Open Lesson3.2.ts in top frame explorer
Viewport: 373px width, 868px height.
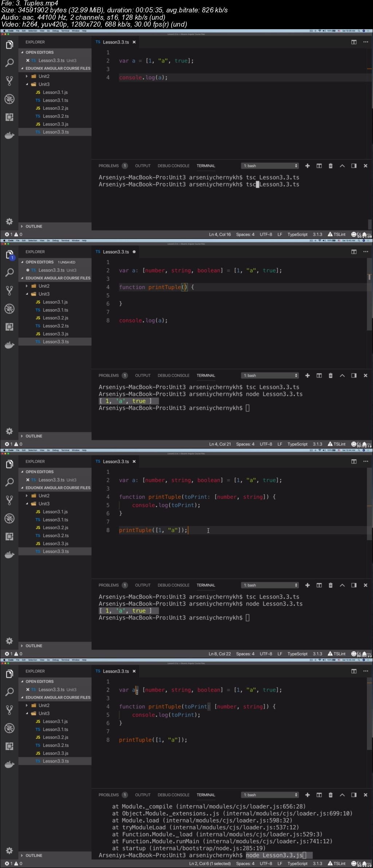(55, 116)
